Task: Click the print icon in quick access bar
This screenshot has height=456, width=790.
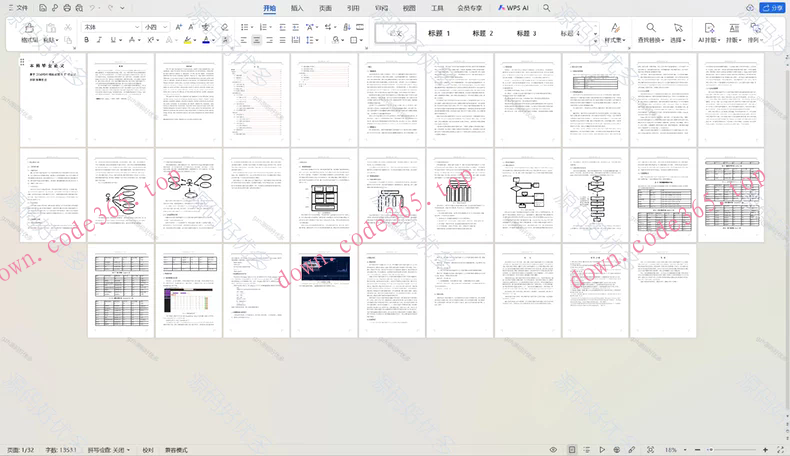Action: (x=67, y=7)
